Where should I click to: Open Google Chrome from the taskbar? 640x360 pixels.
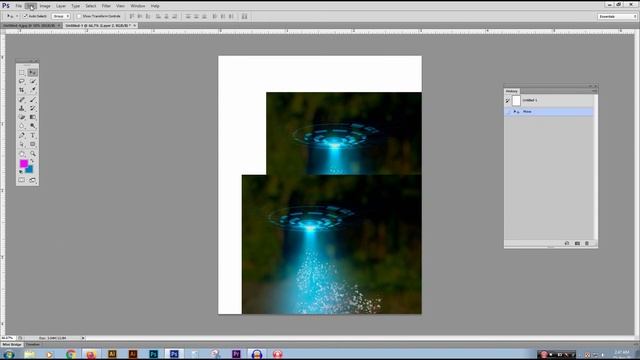(71, 354)
